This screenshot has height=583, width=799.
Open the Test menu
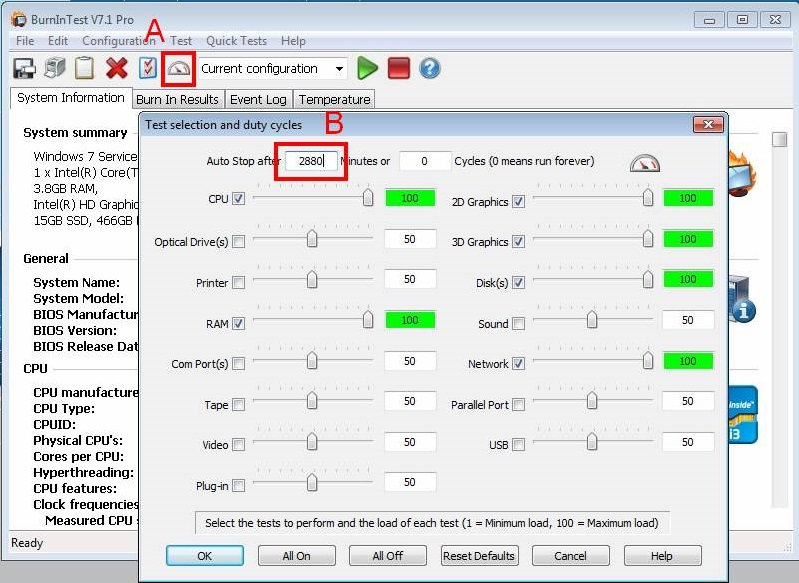click(181, 41)
